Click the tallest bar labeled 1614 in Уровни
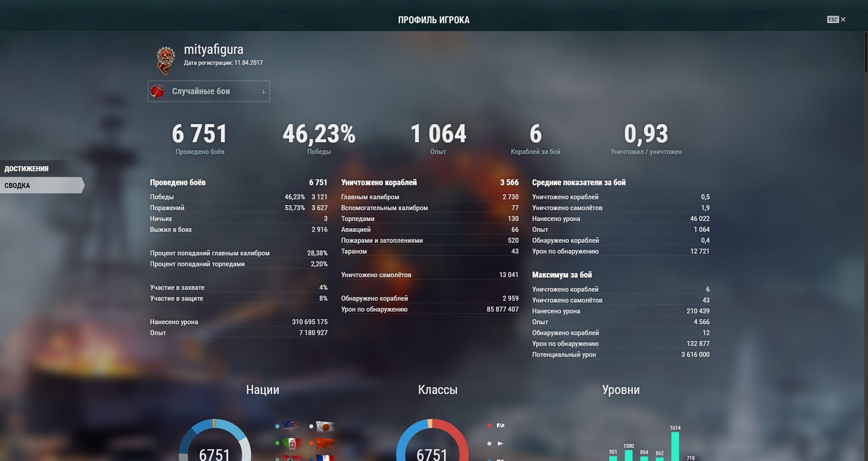The height and width of the screenshot is (461, 868). click(x=675, y=446)
